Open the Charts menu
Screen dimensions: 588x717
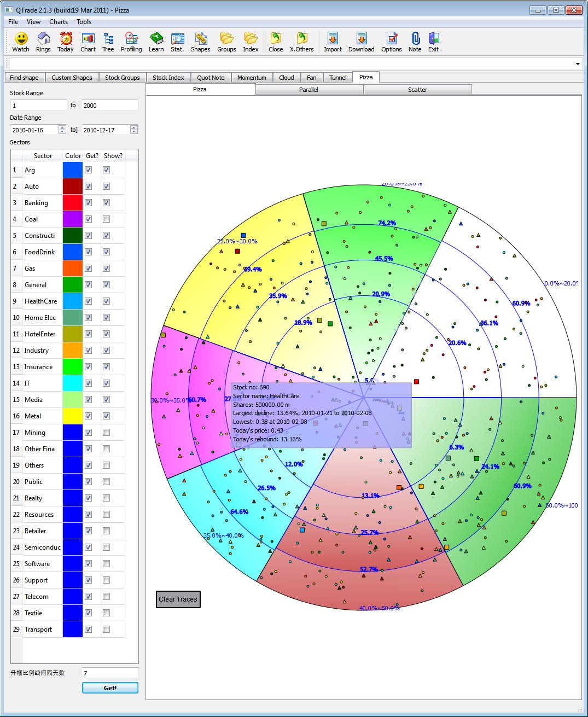coord(58,22)
